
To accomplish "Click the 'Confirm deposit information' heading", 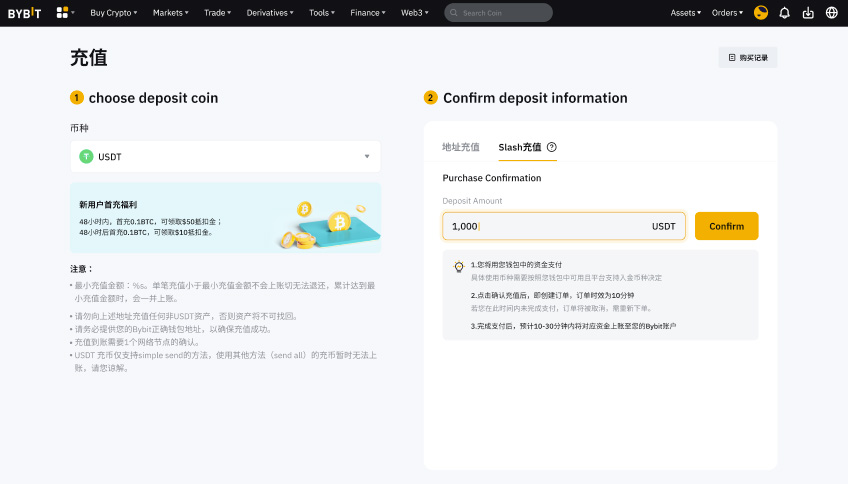I will tap(535, 98).
